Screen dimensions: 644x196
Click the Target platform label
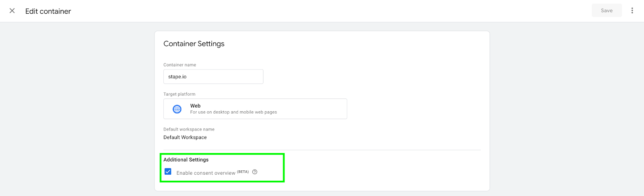[x=179, y=94]
